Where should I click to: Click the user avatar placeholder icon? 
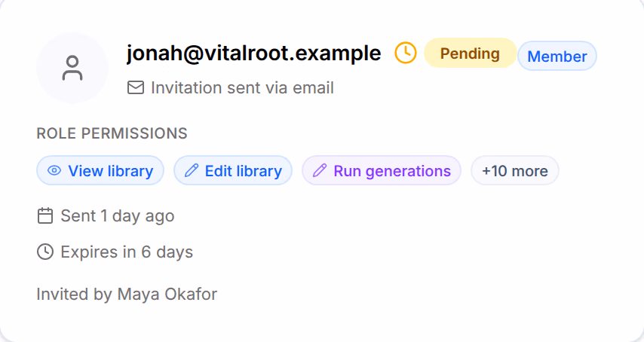click(72, 68)
